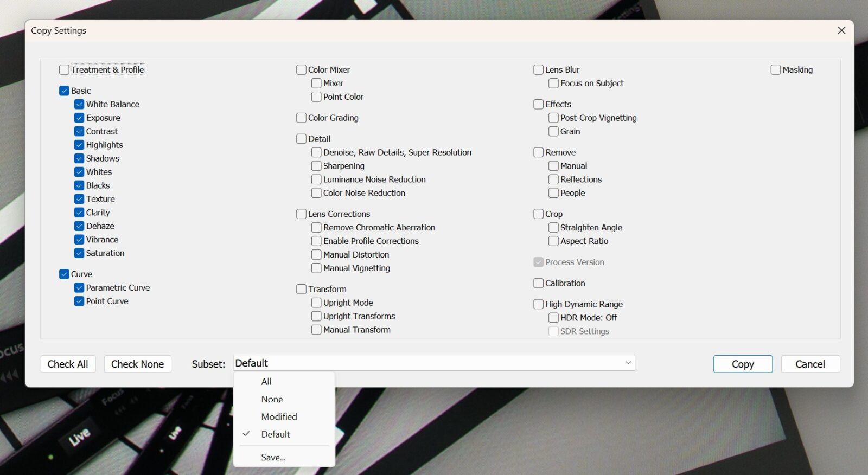Check the Post-Crop Vignetting option
The height and width of the screenshot is (475, 868).
(553, 118)
